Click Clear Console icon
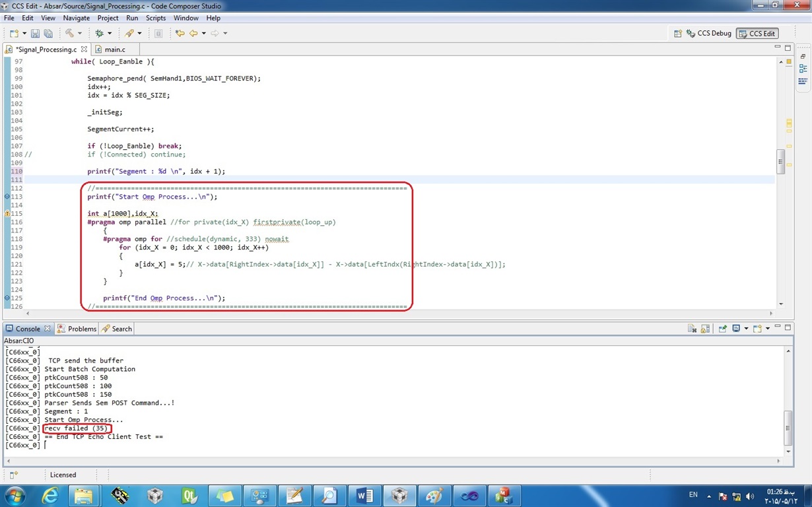Viewport: 812px width, 507px height. click(692, 328)
